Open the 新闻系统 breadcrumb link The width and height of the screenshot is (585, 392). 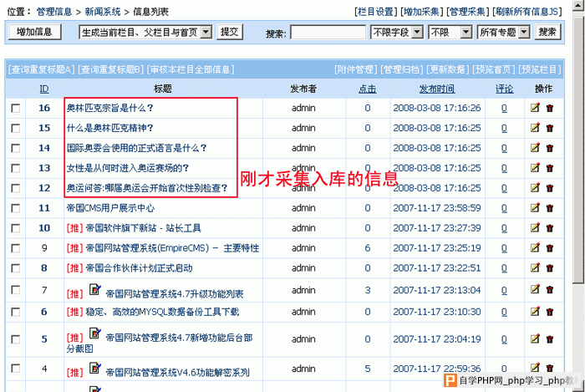tap(103, 12)
